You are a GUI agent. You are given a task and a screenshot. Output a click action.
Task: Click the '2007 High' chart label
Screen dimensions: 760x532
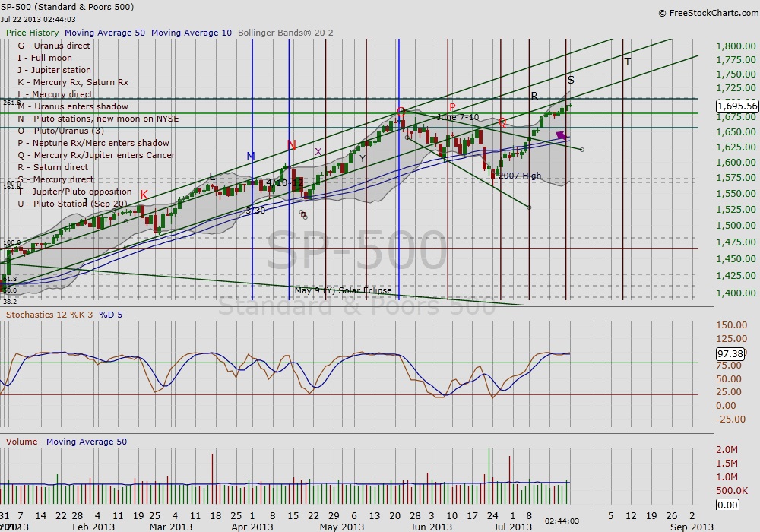520,176
